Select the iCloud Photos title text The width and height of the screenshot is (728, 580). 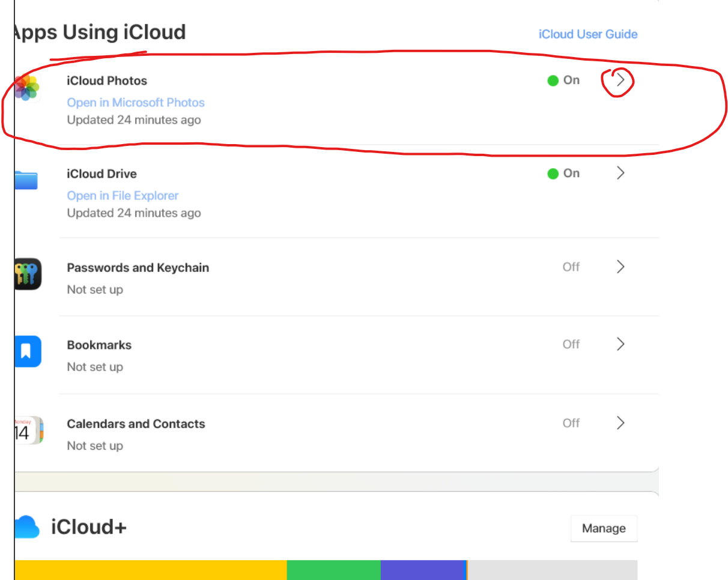[x=107, y=80]
